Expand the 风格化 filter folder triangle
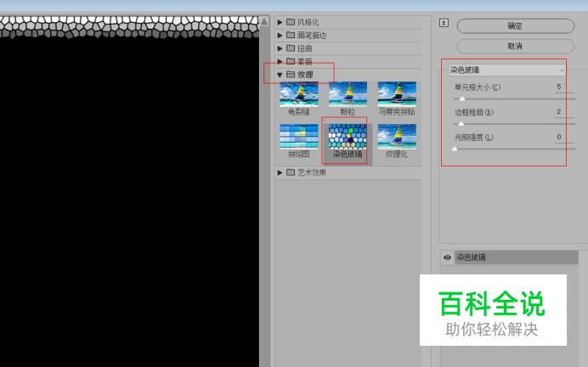588x367 pixels. (280, 22)
